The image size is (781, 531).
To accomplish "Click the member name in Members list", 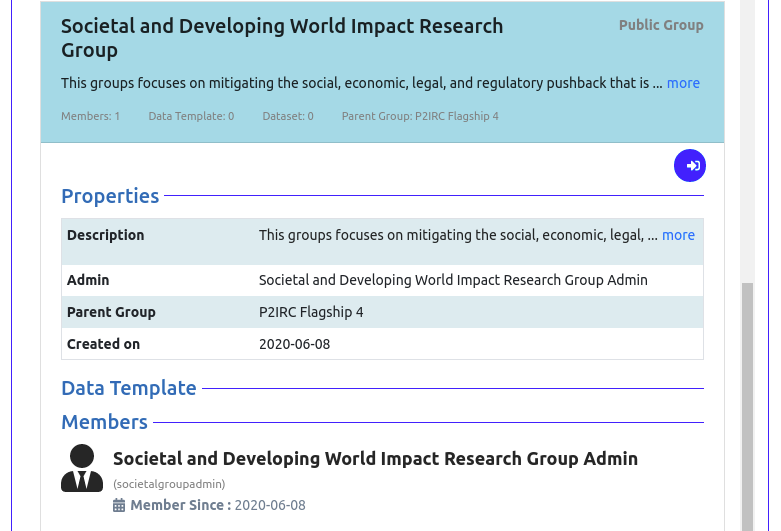I will (375, 458).
